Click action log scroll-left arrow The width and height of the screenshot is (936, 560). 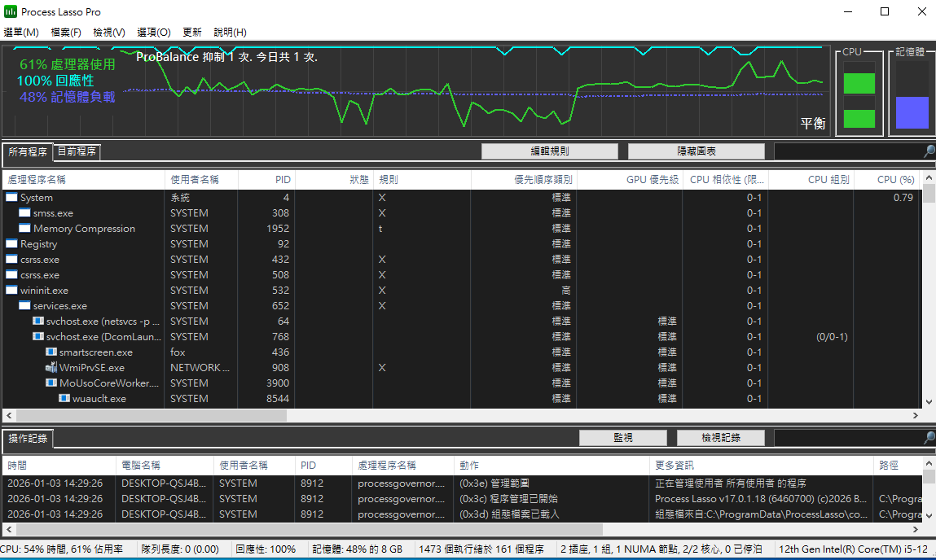pos(9,529)
